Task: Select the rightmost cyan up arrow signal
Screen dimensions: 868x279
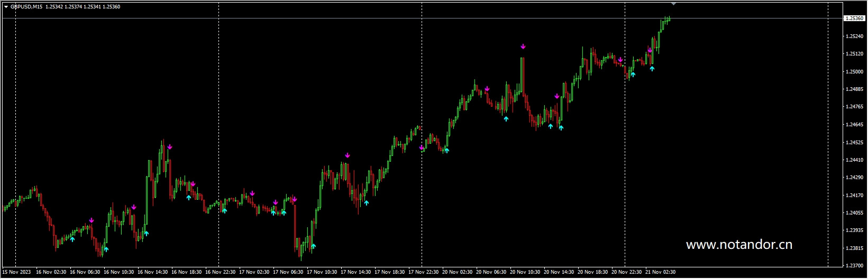Action: (x=652, y=68)
